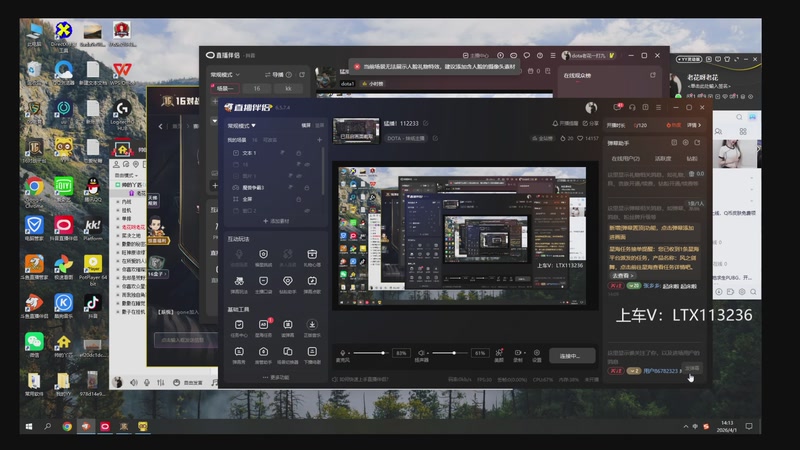Pop out 在线观众榜 in the back window

(x=653, y=75)
